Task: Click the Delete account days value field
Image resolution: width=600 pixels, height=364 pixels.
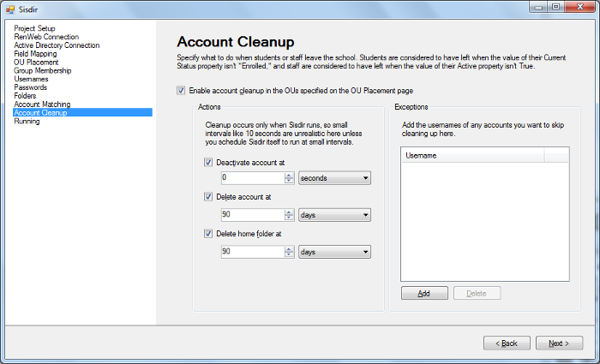Action: pyautogui.click(x=253, y=214)
